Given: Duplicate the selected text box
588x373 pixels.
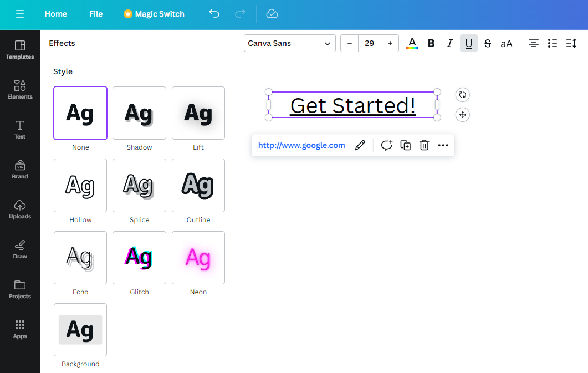Looking at the screenshot, I should click(x=405, y=145).
